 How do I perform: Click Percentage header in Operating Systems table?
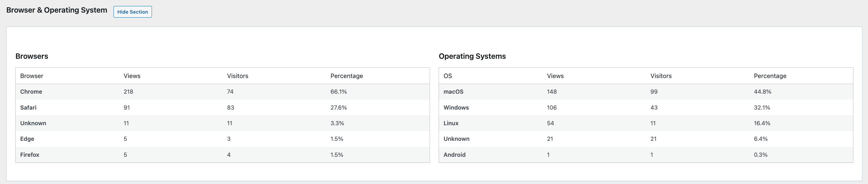click(770, 76)
